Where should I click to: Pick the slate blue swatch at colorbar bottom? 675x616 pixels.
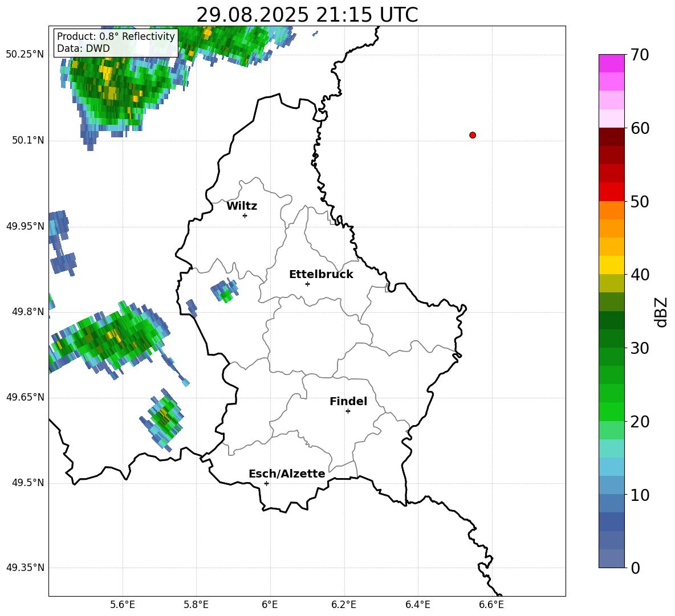[611, 558]
